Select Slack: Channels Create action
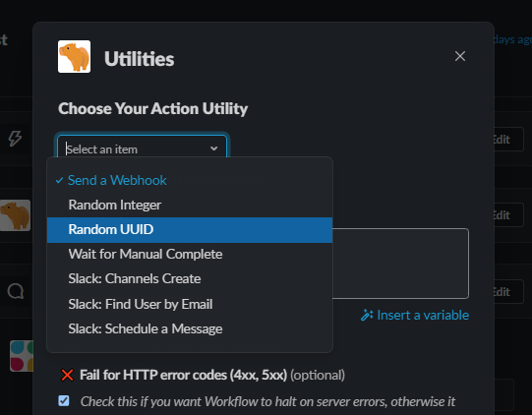 (x=190, y=279)
